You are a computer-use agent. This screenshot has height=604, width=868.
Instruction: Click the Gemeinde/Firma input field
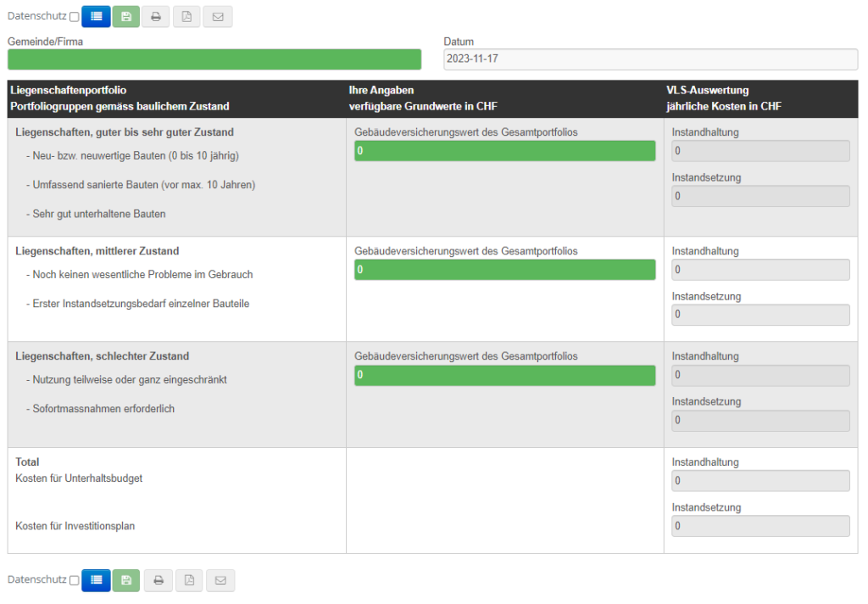(x=214, y=59)
